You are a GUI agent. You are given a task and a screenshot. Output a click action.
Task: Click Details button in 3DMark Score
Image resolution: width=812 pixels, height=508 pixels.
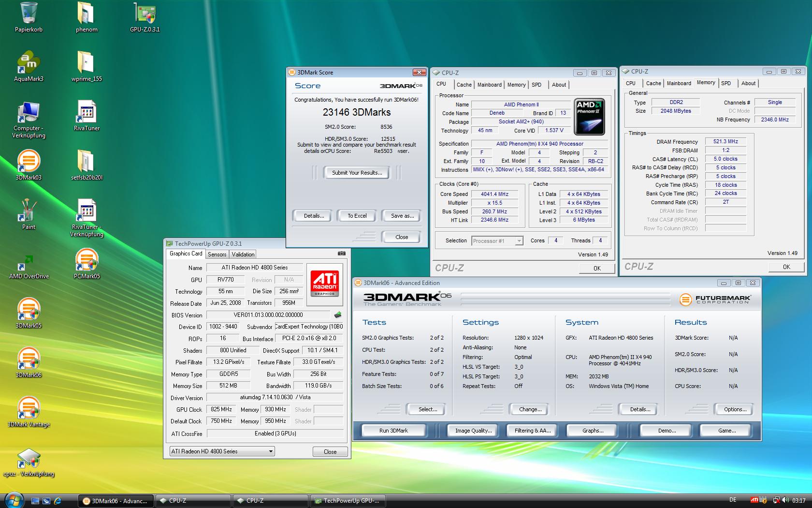[314, 216]
